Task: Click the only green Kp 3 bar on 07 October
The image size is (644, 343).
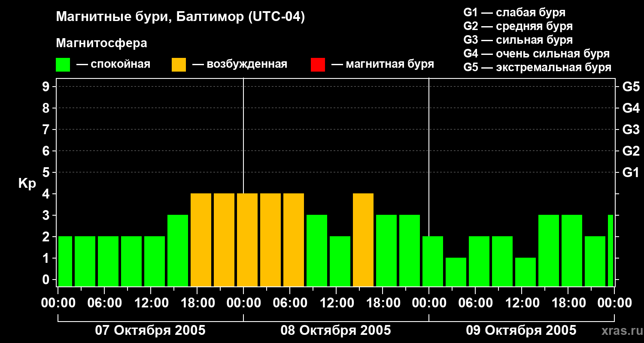Action: 178,251
